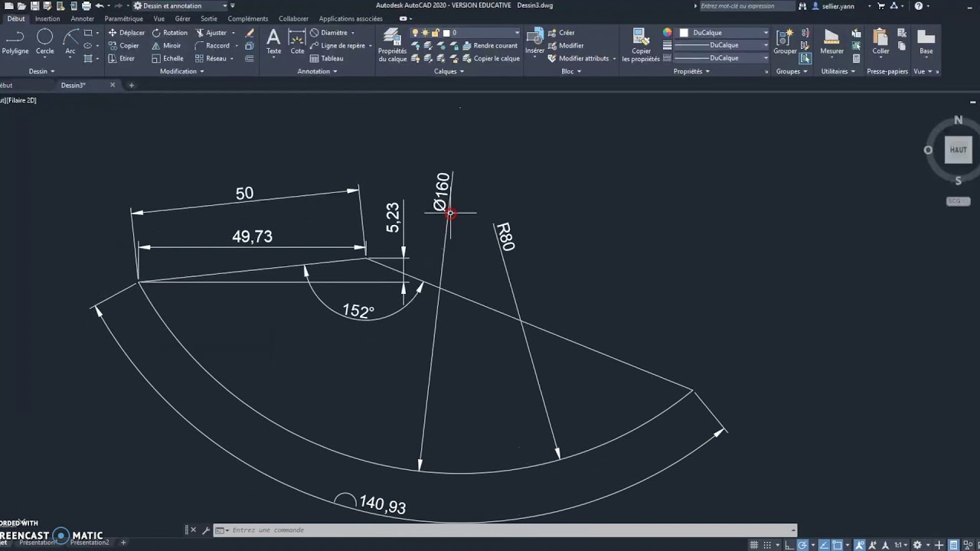Expand the Bloc panel
The height and width of the screenshot is (551, 980).
[571, 71]
